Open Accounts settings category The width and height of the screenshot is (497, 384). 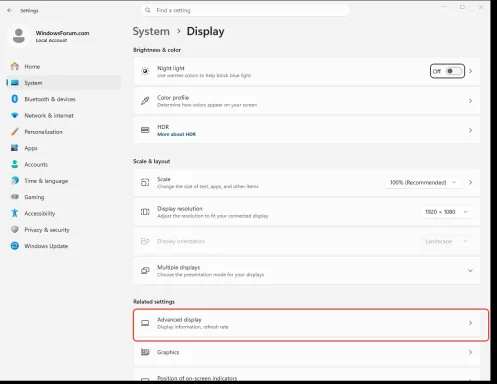pyautogui.click(x=64, y=164)
